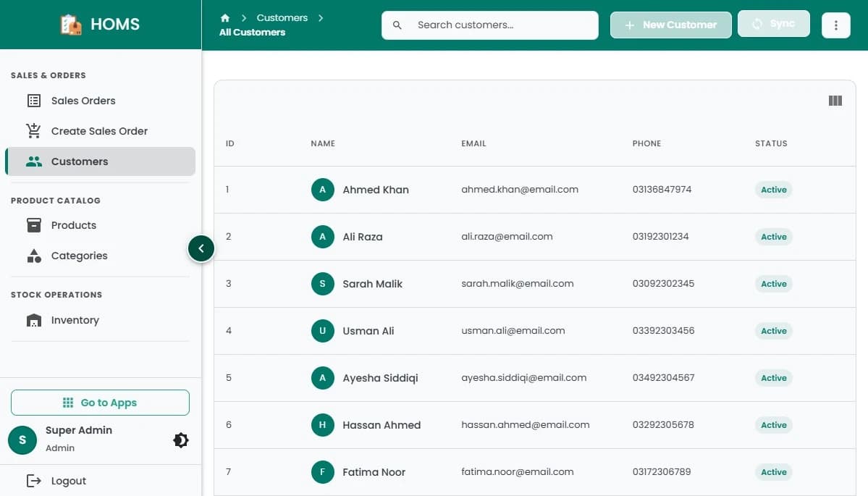Select Customers in the sidebar
Screen dimensions: 868x496
[100, 161]
